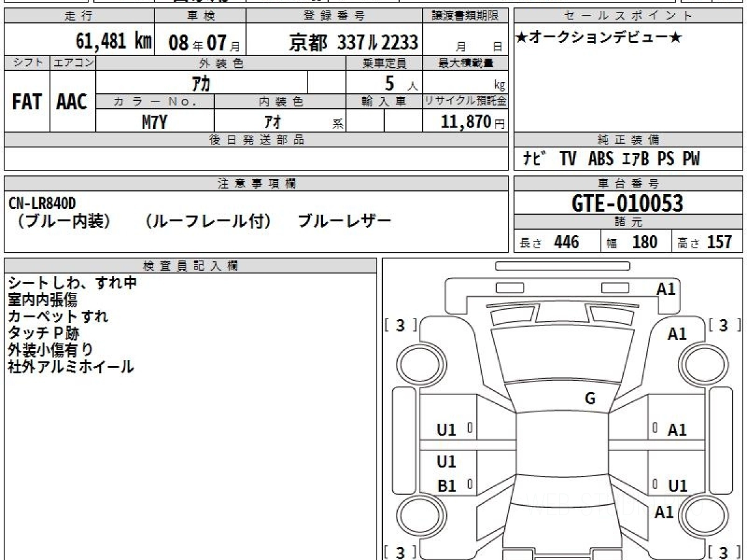Select the シートしわ、すれ中 inspector note
This screenshot has height=560, width=747.
[x=72, y=282]
